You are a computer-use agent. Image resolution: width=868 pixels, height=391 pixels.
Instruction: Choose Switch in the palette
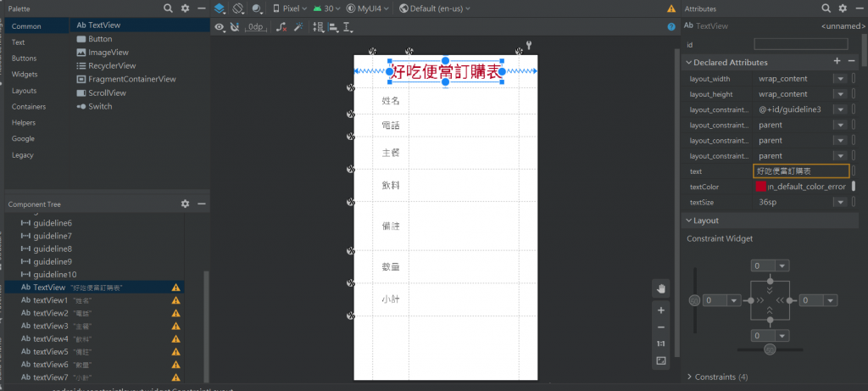tap(94, 106)
